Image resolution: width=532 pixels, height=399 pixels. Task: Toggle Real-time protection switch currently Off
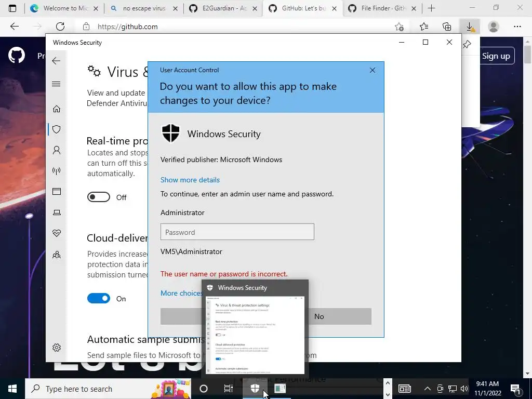99,197
